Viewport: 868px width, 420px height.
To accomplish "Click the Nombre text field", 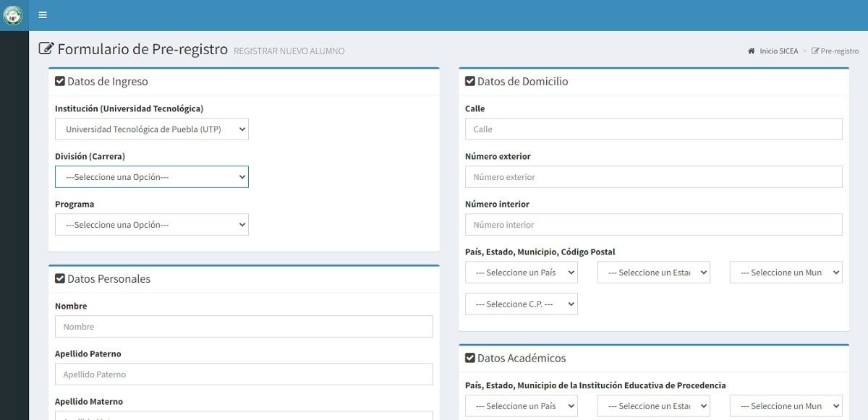I will pos(244,327).
